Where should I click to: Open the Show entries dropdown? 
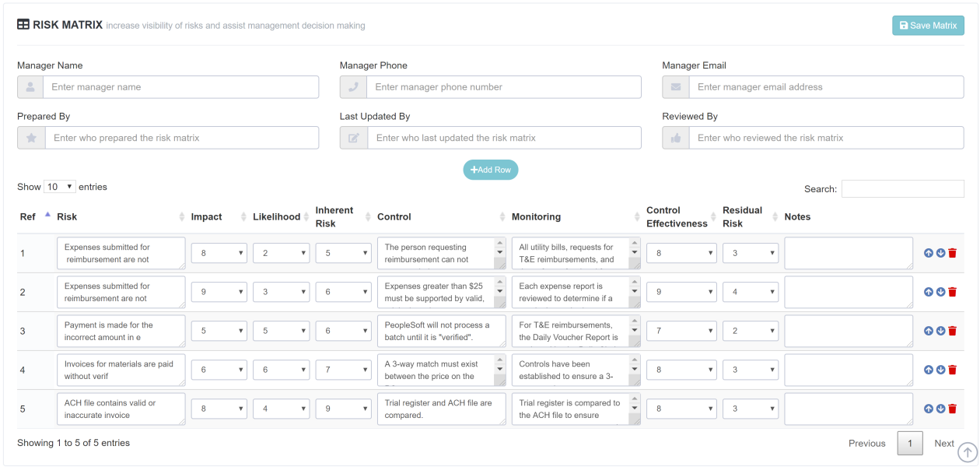[x=60, y=186]
